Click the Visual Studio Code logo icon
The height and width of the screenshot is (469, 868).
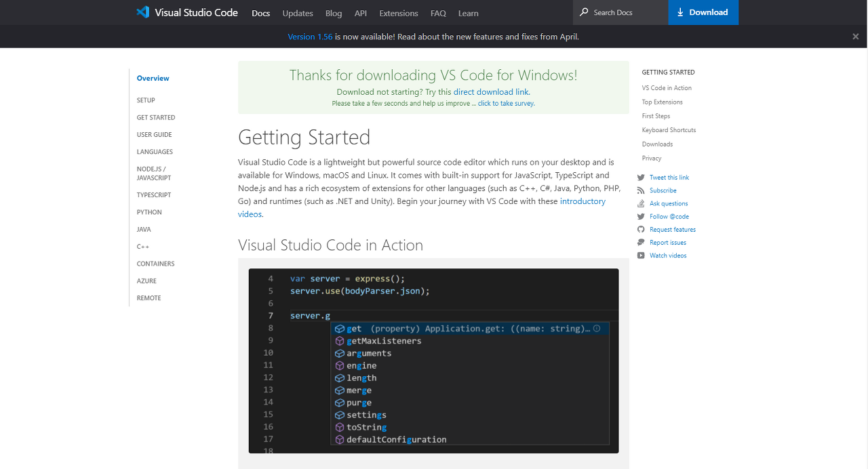[x=142, y=12]
